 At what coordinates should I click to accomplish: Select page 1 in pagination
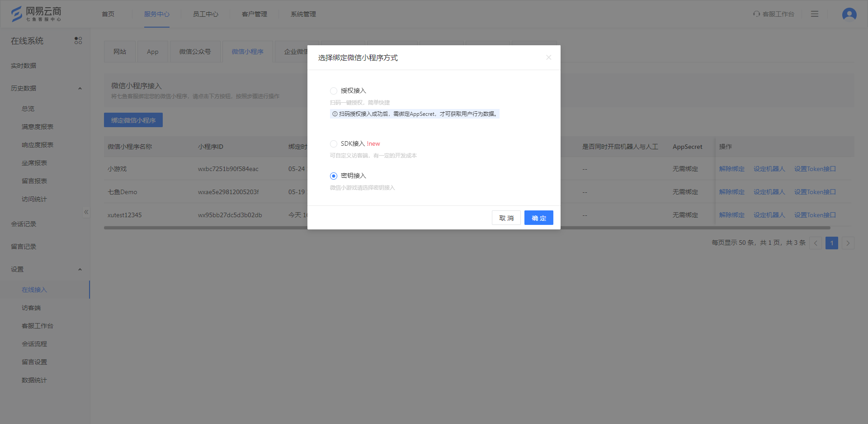[x=832, y=243]
